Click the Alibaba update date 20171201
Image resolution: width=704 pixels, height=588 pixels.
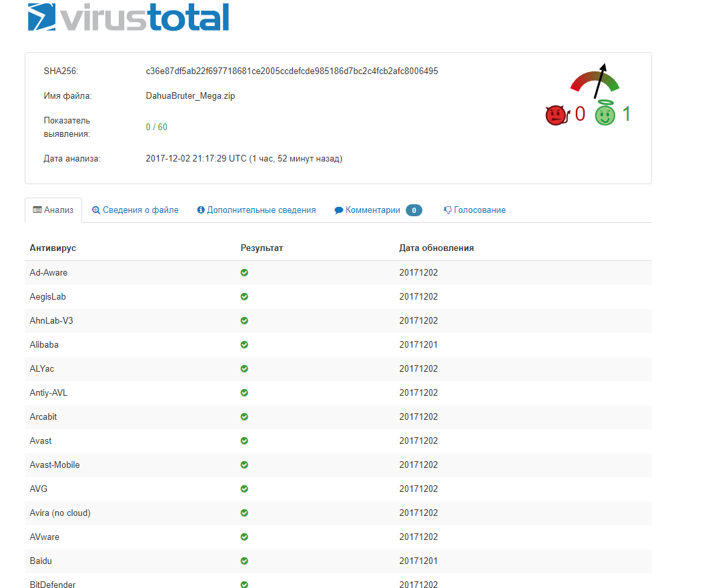tap(418, 344)
